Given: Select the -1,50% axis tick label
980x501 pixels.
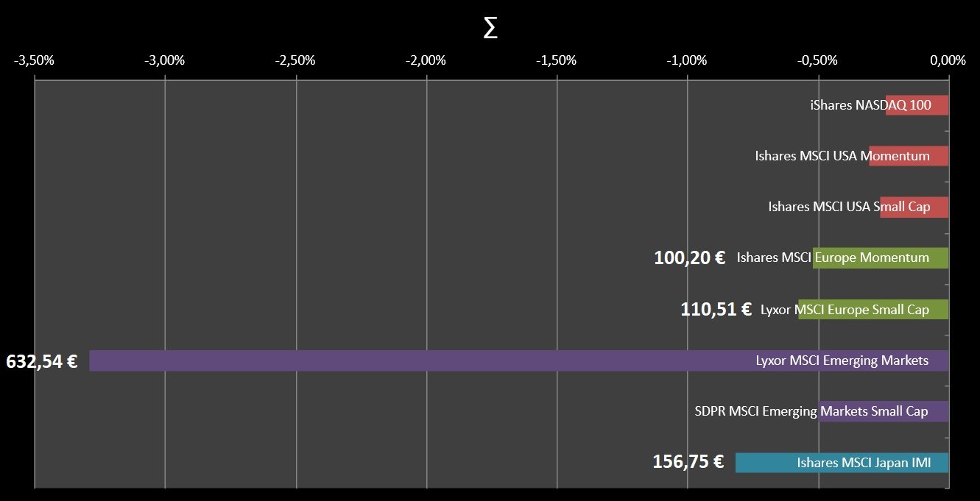Looking at the screenshot, I should pos(557,60).
